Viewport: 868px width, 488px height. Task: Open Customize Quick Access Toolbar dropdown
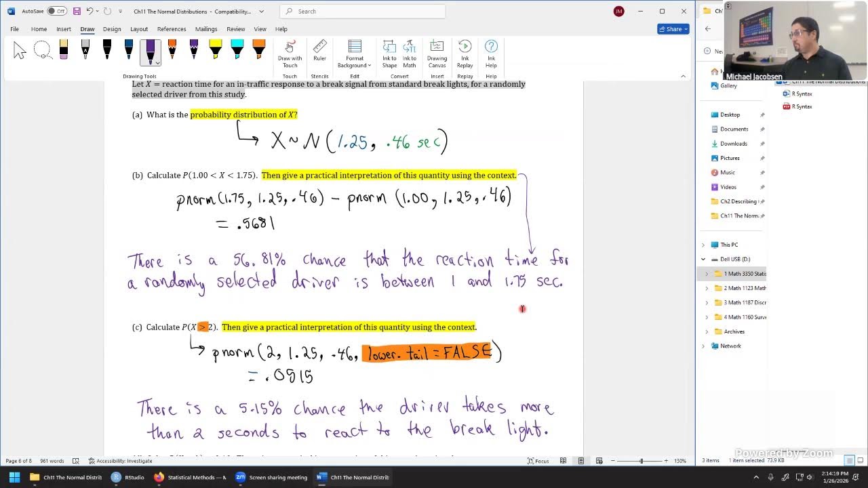[x=121, y=12]
